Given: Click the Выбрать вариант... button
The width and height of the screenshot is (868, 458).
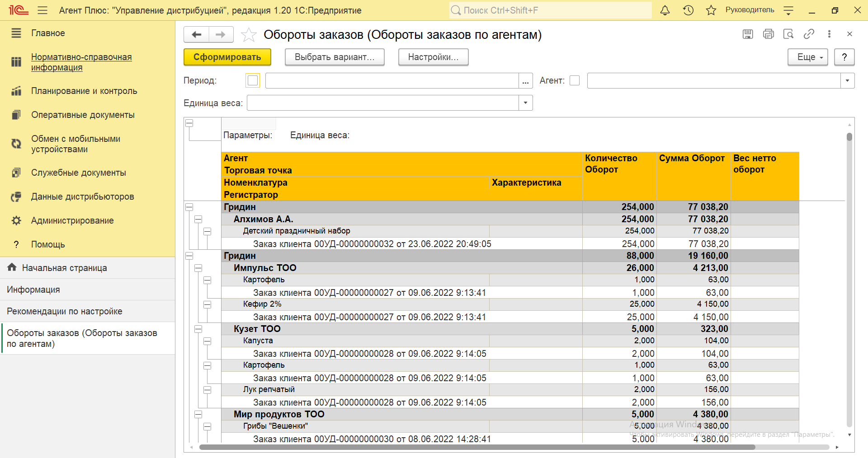Looking at the screenshot, I should pos(335,57).
